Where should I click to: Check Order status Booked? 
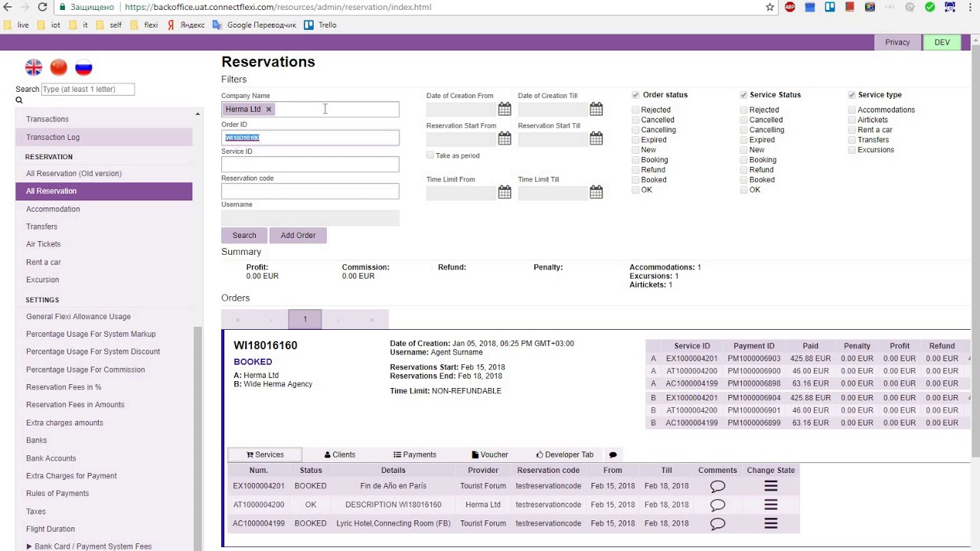click(x=635, y=180)
